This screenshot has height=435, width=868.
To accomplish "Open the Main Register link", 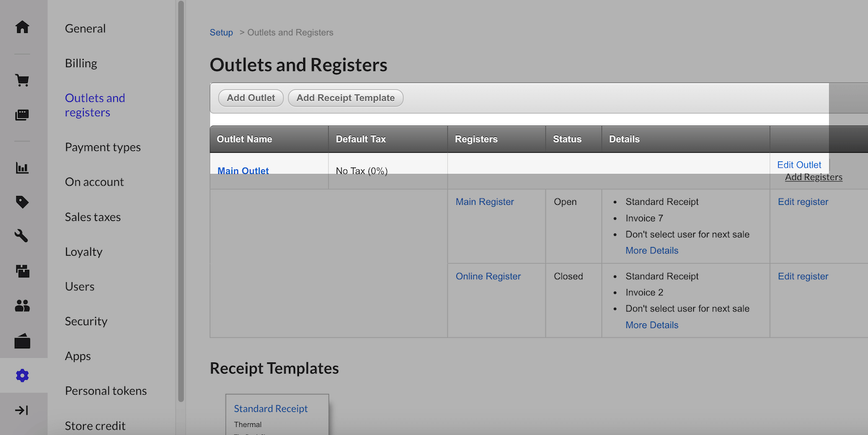I will tap(485, 202).
